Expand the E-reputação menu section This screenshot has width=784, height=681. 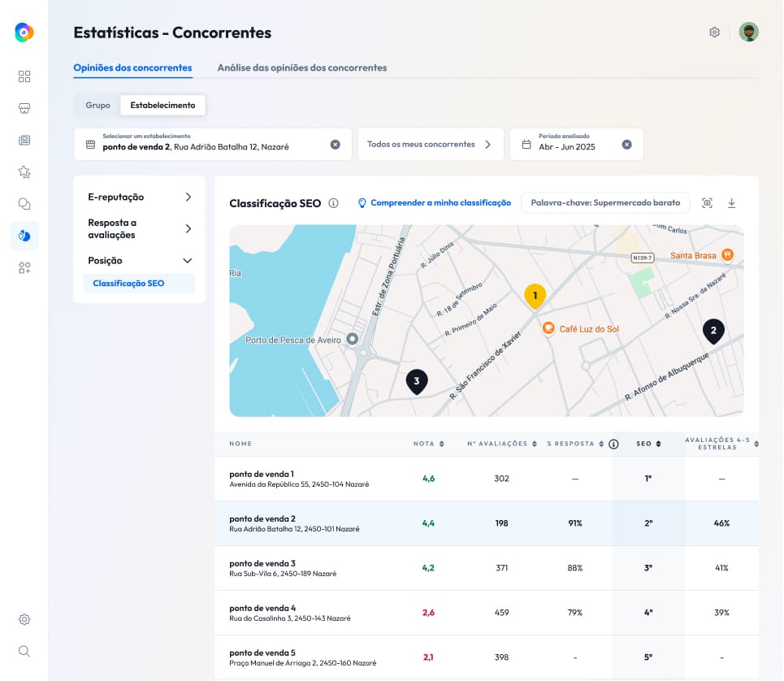(x=139, y=197)
